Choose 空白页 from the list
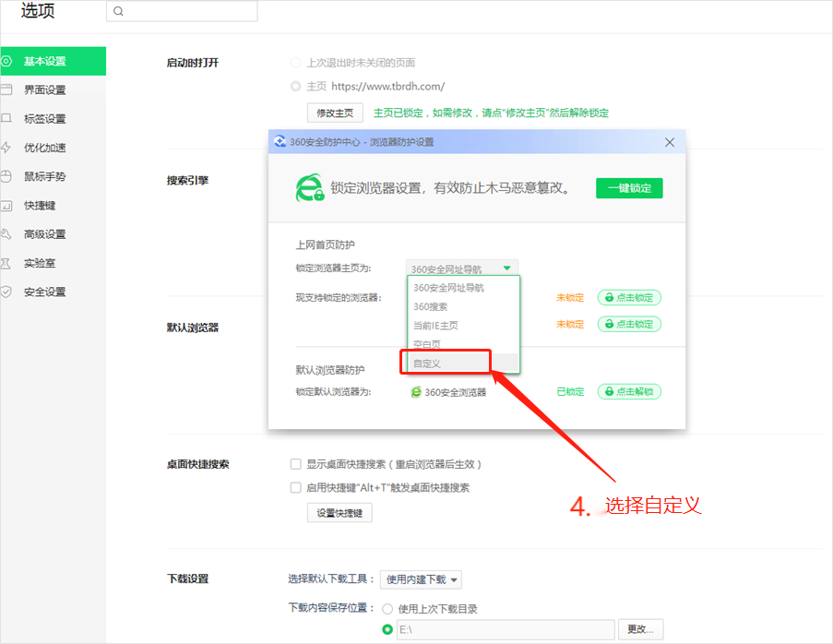Viewport: 833px width, 644px height. point(463,344)
